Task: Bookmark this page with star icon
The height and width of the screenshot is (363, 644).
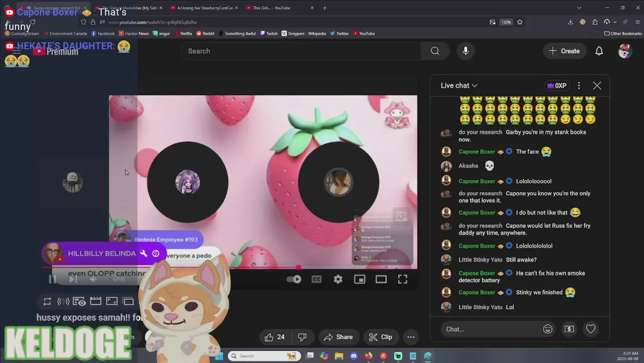Action: pyautogui.click(x=520, y=22)
